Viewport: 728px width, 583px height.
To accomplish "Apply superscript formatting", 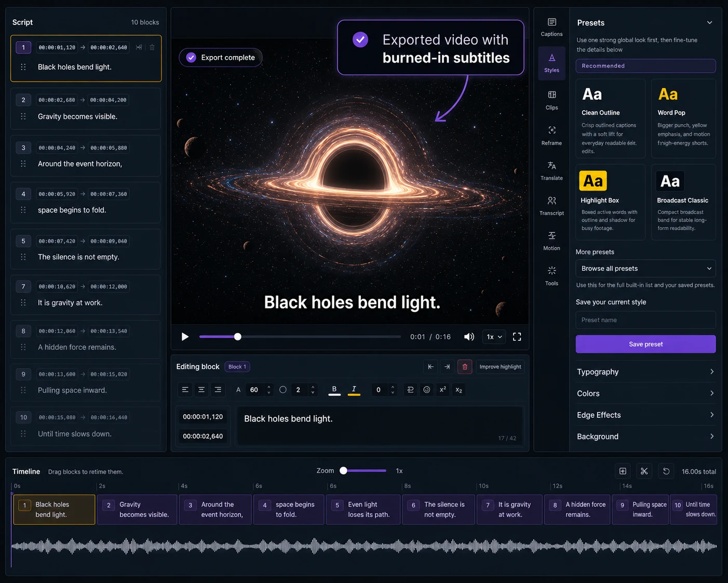I will (443, 390).
